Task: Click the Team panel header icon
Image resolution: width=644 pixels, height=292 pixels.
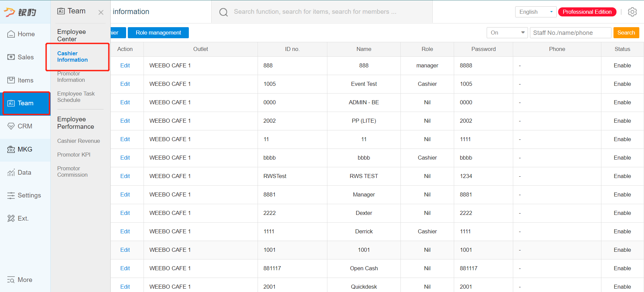Action: pos(61,11)
